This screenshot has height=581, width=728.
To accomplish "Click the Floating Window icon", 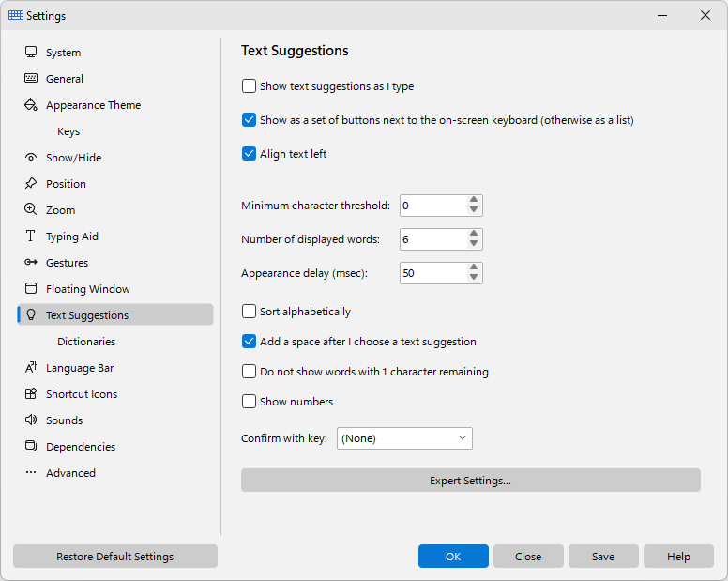I will click(x=31, y=288).
